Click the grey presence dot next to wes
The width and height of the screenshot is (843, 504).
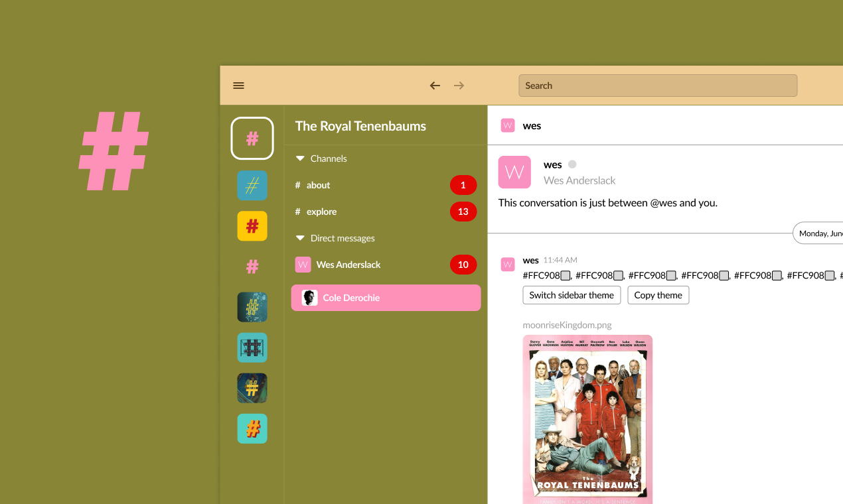click(572, 164)
